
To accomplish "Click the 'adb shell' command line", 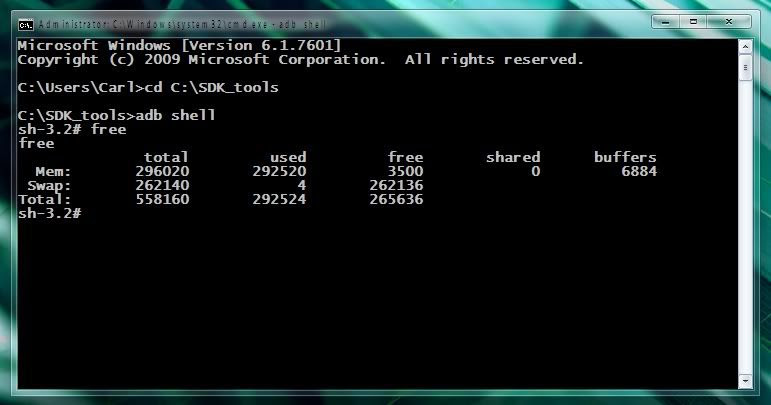I will point(117,116).
